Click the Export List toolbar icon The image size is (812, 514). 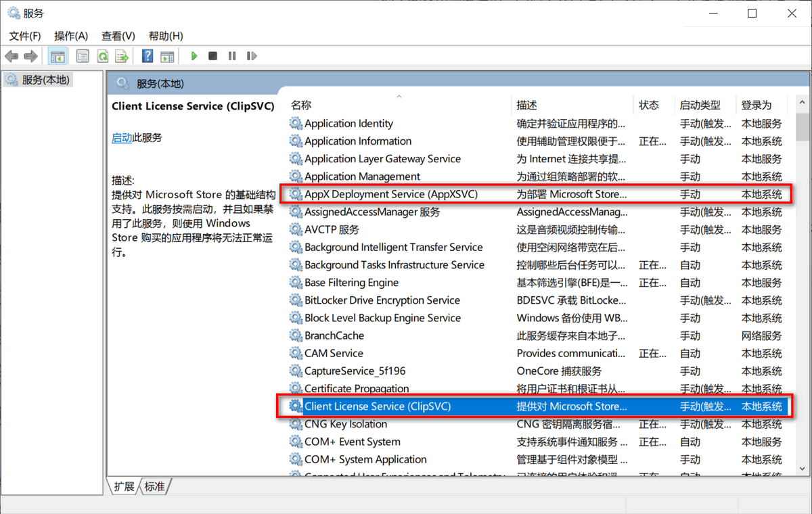coord(122,56)
